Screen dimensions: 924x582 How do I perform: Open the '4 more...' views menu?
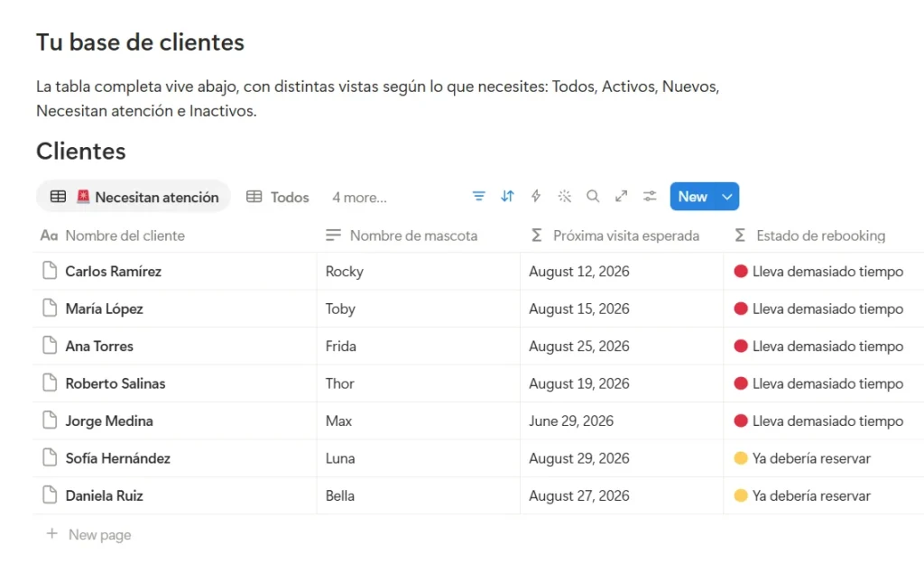pyautogui.click(x=359, y=198)
